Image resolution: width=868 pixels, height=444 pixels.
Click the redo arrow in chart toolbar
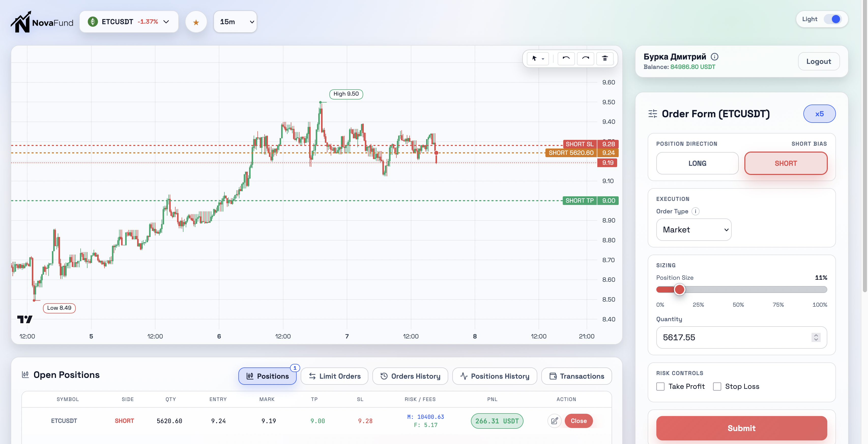[586, 59]
